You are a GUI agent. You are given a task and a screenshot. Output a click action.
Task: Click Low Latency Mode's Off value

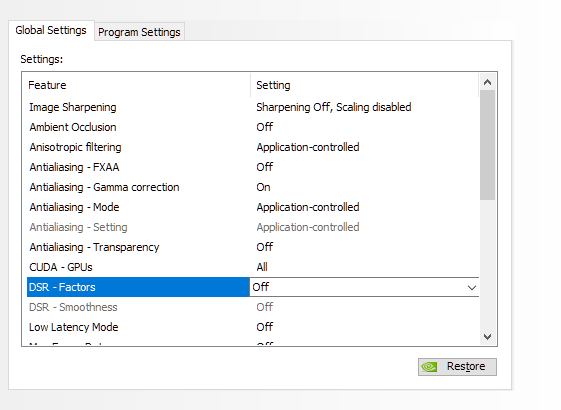[x=264, y=327]
